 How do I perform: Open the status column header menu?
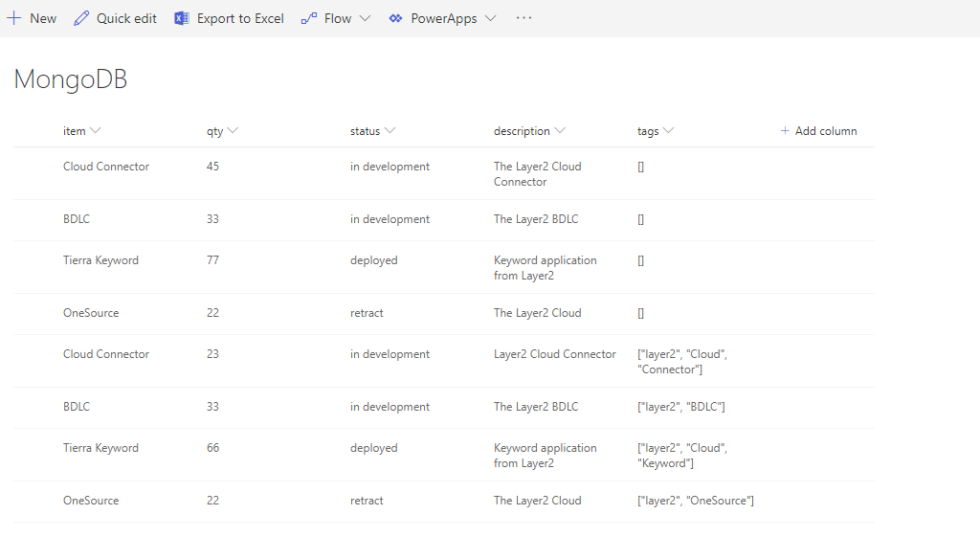(x=390, y=131)
